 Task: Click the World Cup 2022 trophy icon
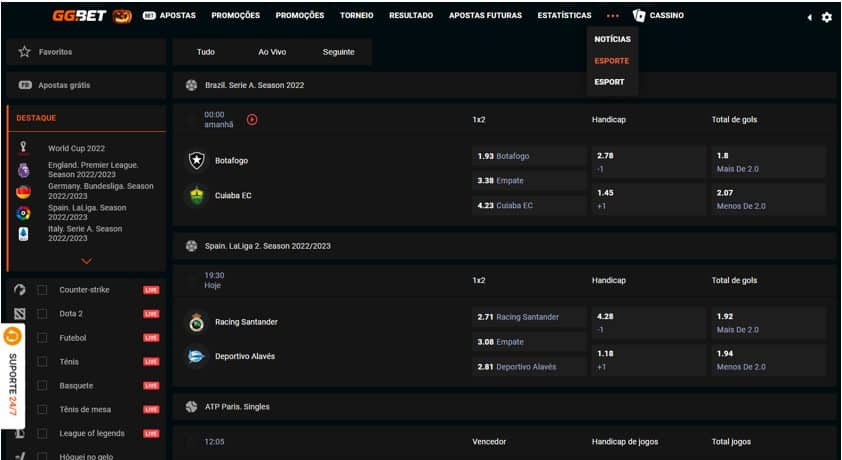click(x=23, y=147)
